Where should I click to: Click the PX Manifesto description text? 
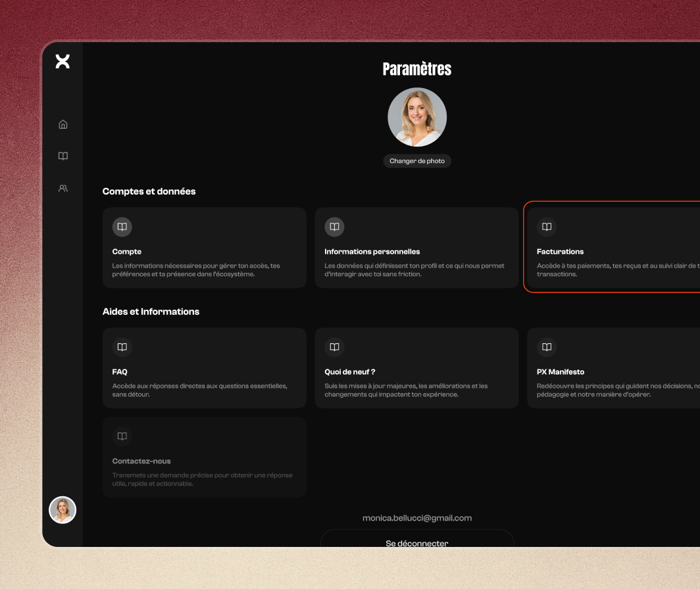click(618, 390)
